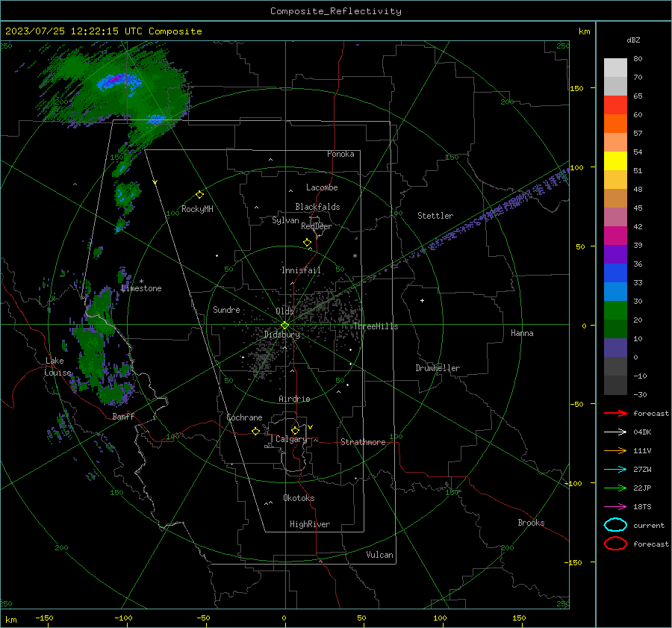
Task: Click the white plus marker west of Hanna
Action: (422, 300)
